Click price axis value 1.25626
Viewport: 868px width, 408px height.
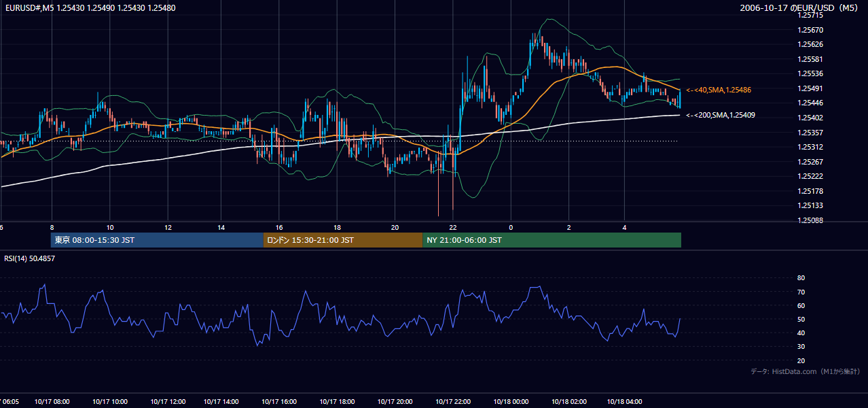click(x=810, y=44)
